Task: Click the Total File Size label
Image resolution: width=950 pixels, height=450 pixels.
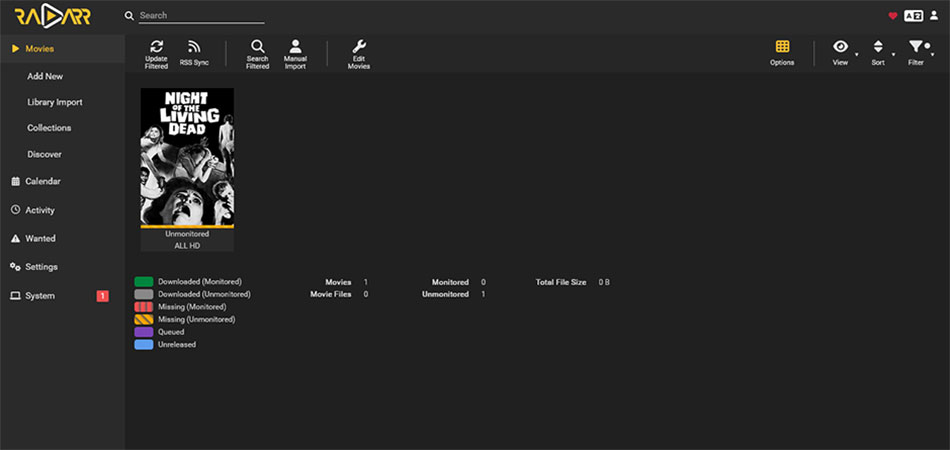Action: pyautogui.click(x=560, y=282)
